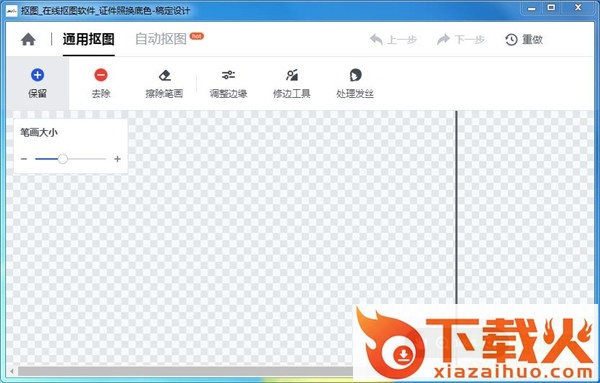Open the 调整边缘 edge adjustment tool
The height and width of the screenshot is (383, 600).
228,83
